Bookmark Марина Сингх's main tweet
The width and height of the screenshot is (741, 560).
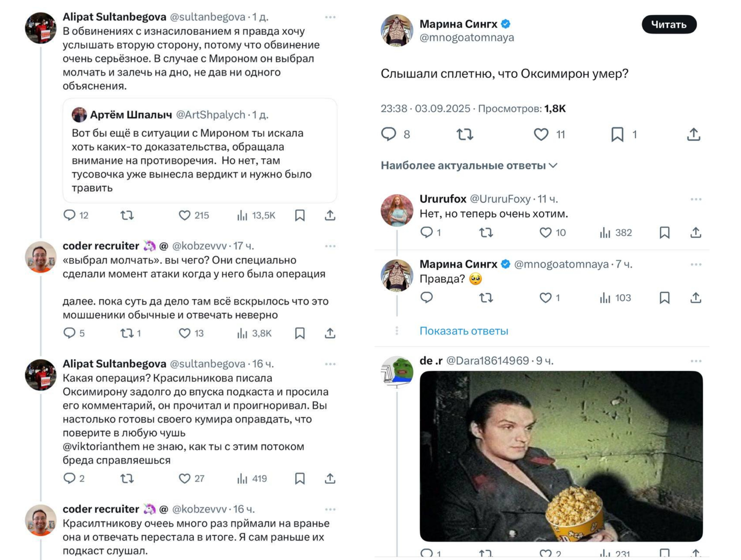[617, 134]
